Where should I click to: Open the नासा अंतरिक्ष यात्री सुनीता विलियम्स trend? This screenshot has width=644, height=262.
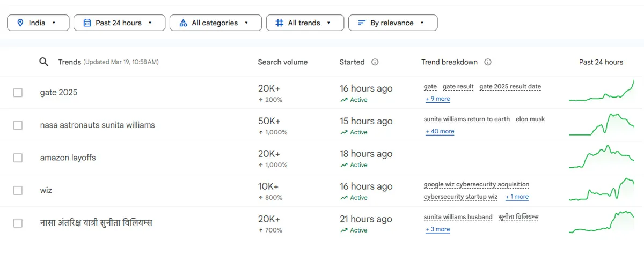[96, 223]
